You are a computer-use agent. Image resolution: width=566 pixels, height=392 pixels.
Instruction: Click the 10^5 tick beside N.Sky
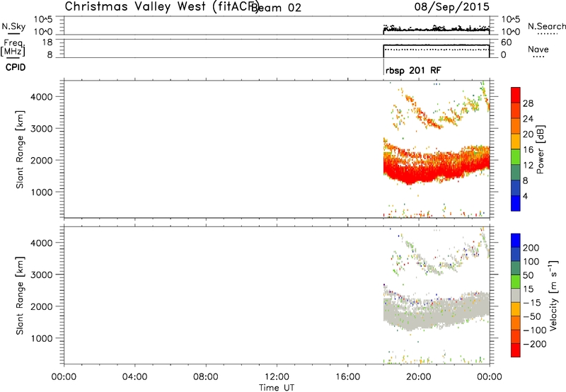point(43,20)
